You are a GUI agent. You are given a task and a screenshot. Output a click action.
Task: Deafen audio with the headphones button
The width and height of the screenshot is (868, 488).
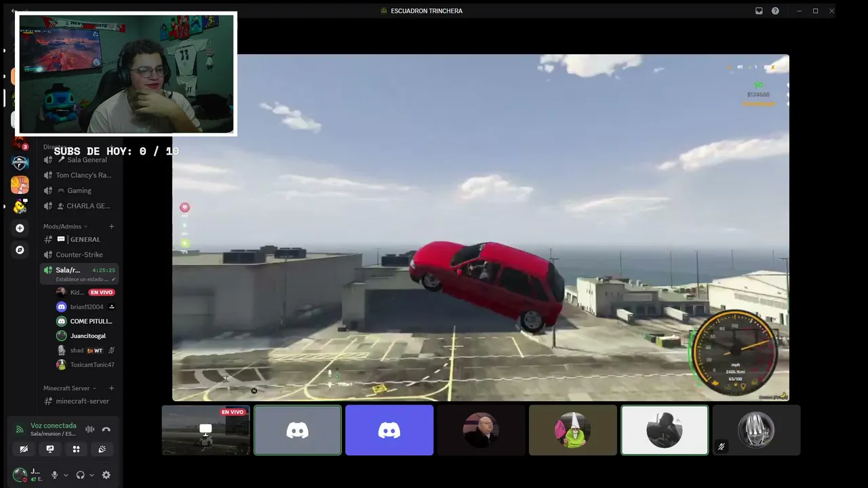coord(81,475)
